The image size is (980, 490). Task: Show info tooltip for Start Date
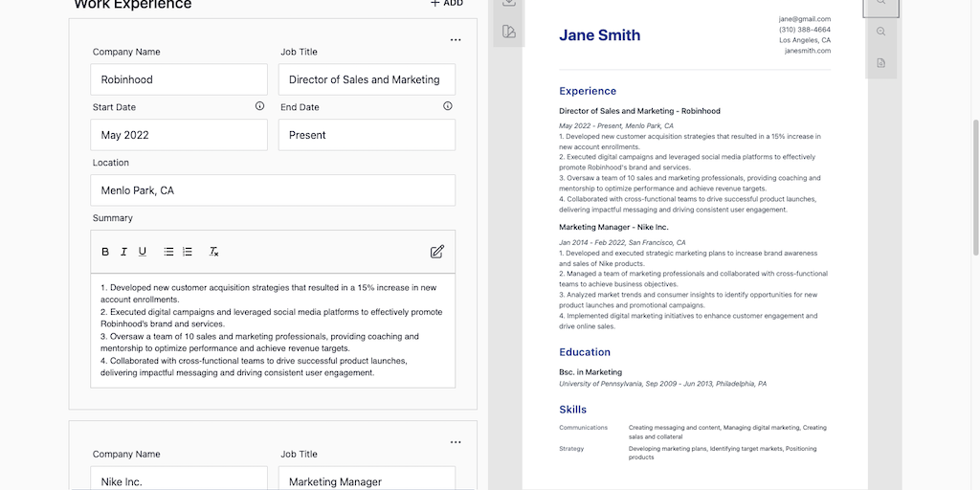point(259,106)
